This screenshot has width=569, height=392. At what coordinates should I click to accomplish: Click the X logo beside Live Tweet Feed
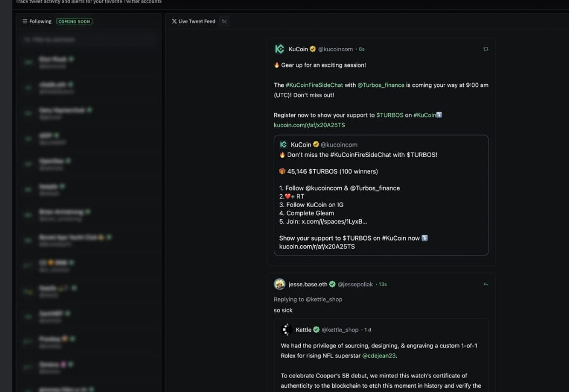[174, 21]
